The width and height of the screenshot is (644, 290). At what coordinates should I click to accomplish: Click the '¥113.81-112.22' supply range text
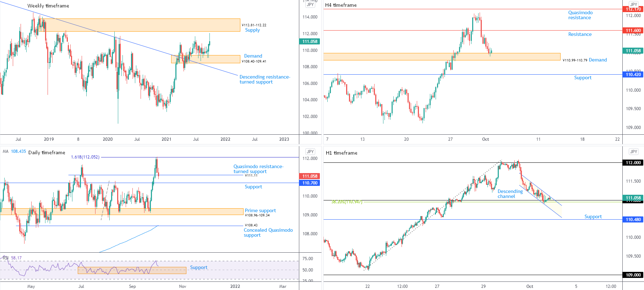[254, 25]
